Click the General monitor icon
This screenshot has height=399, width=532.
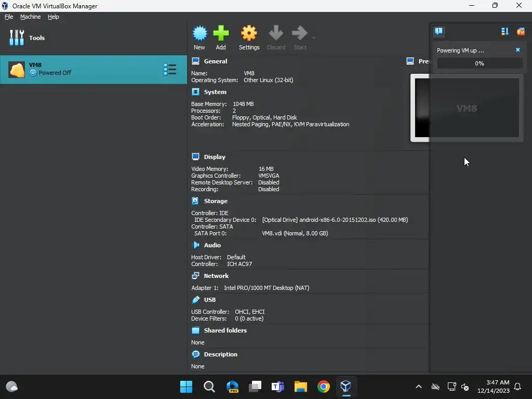[195, 61]
